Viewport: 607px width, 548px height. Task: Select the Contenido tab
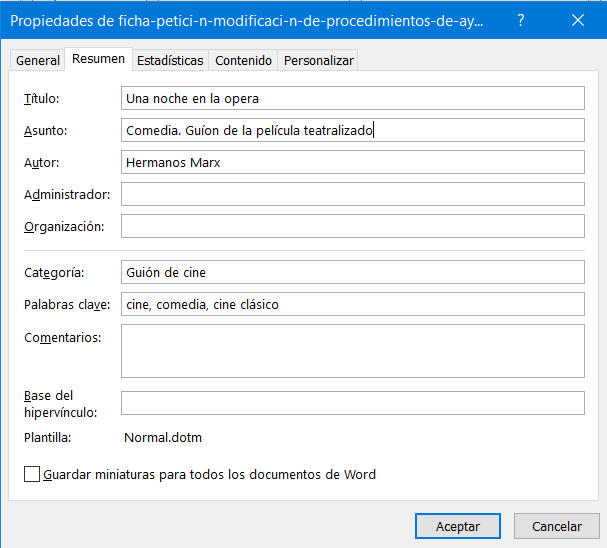[244, 60]
